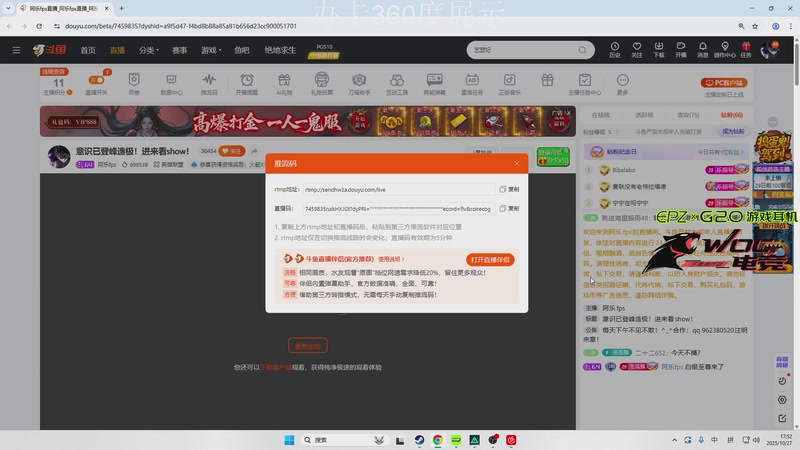Viewport: 800px width, 450px height.
Task: Open 赛事 events in navbar
Action: coord(179,50)
